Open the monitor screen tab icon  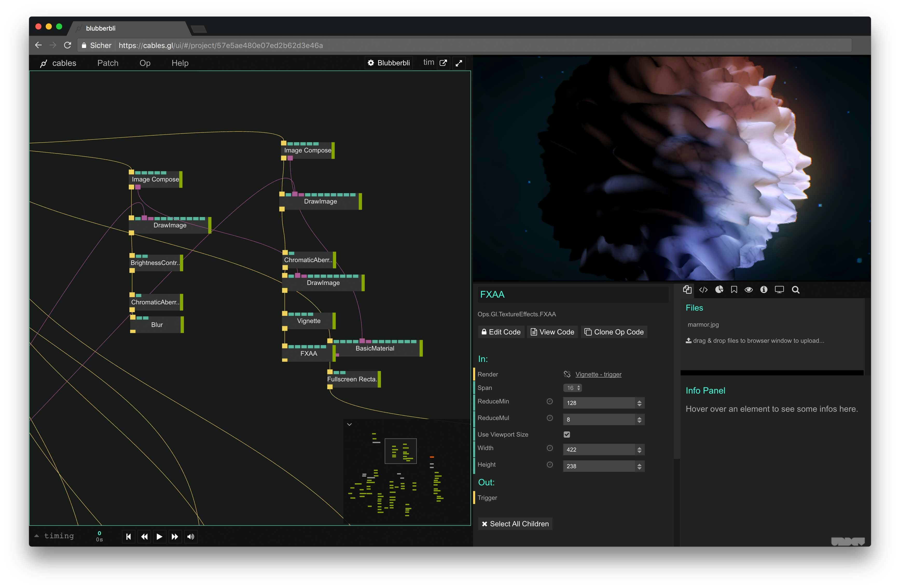[x=779, y=290]
